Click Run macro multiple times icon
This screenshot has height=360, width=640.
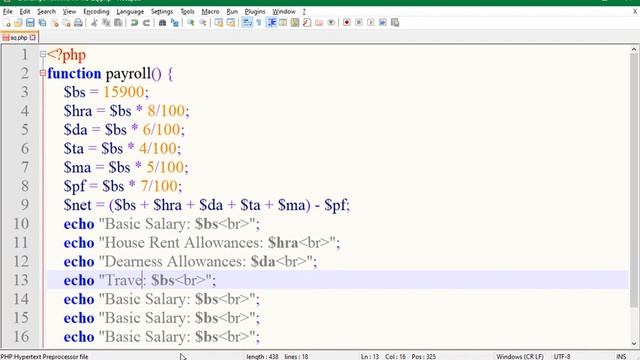coord(383,23)
